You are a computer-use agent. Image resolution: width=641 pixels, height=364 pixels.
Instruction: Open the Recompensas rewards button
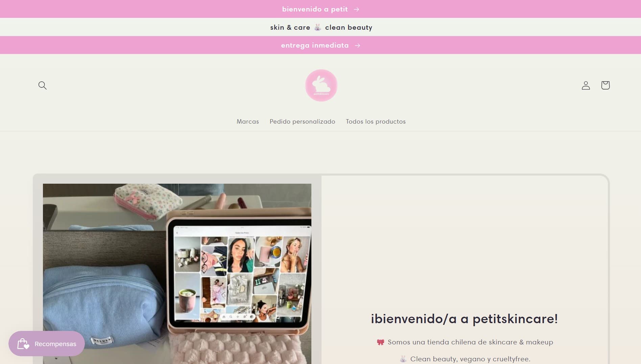click(x=47, y=343)
